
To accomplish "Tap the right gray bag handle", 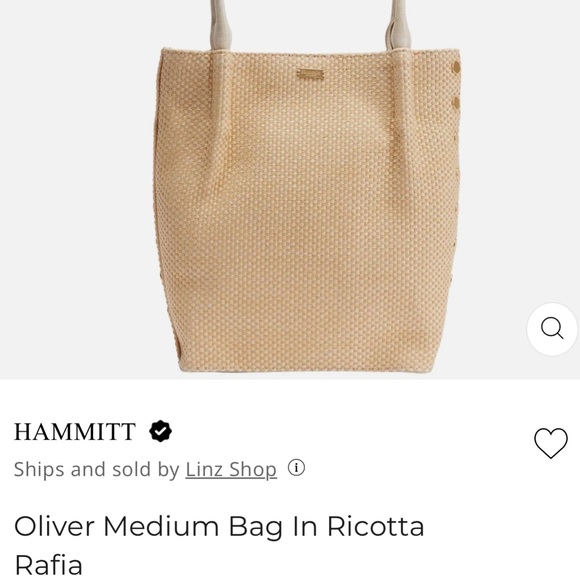I will [398, 25].
